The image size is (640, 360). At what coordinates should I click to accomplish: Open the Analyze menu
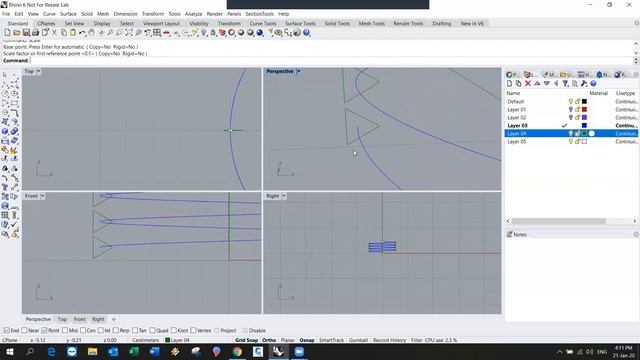click(x=193, y=14)
